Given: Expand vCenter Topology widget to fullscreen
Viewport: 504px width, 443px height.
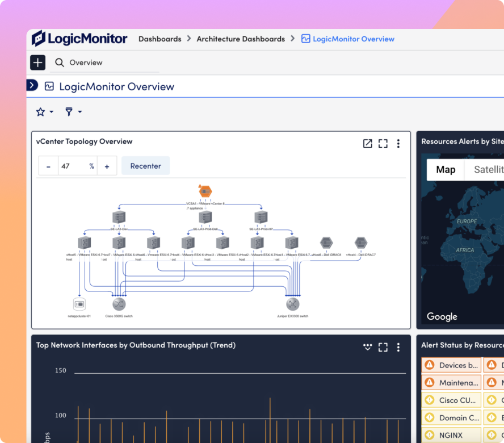Looking at the screenshot, I should [383, 144].
